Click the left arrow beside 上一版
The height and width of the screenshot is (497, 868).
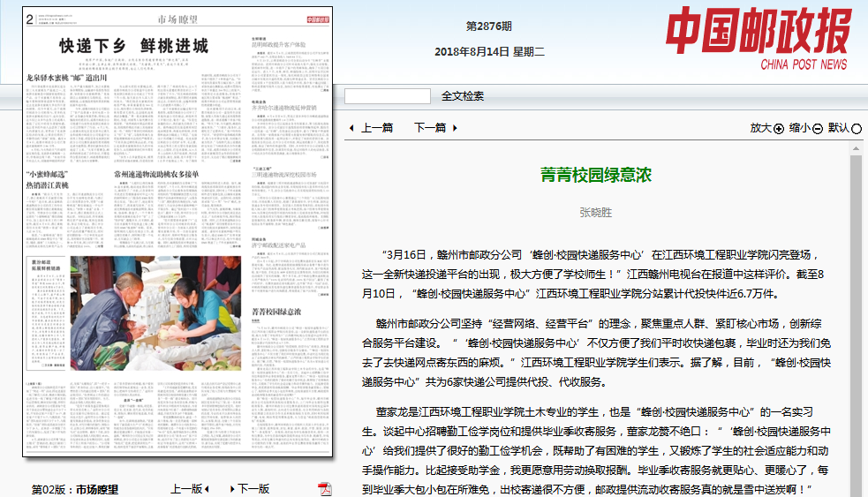coord(207,489)
